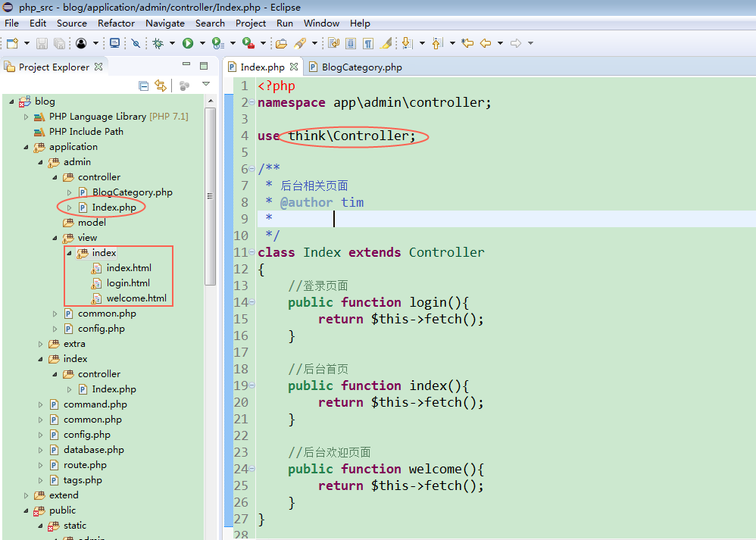
Task: Fold the Index class at line 11
Action: (x=252, y=252)
